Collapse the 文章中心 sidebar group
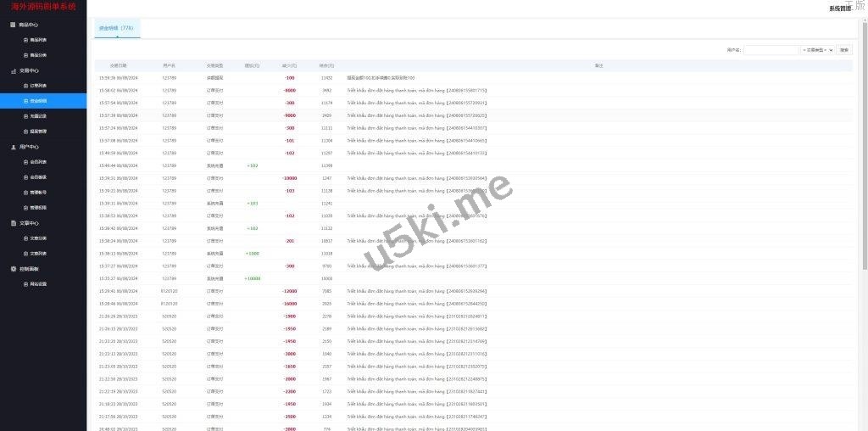This screenshot has height=431, width=868. pyautogui.click(x=29, y=223)
